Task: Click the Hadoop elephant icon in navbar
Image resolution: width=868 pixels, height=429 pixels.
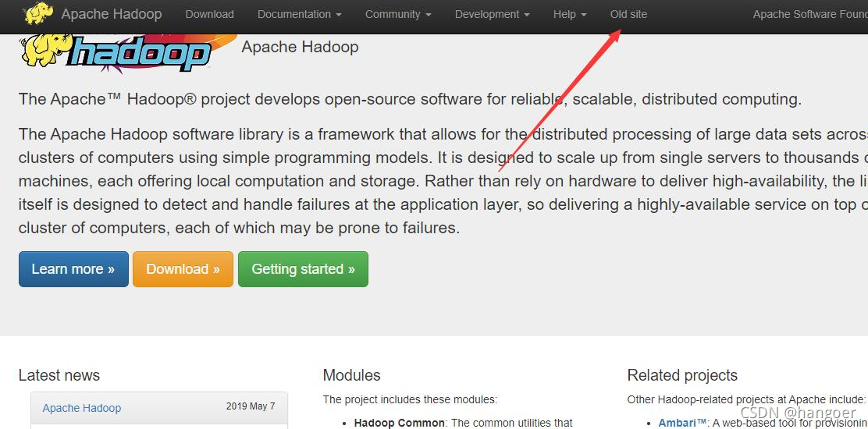Action: point(39,13)
